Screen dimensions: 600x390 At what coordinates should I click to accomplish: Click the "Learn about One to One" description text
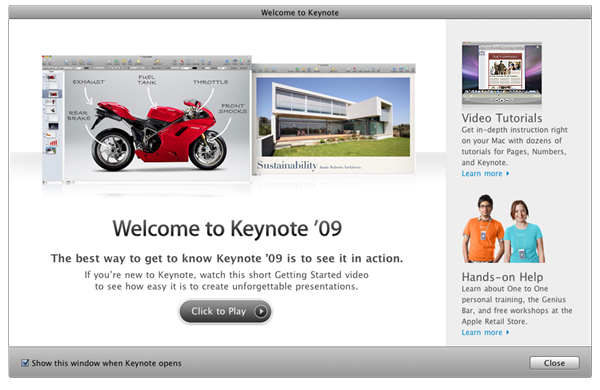point(517,305)
